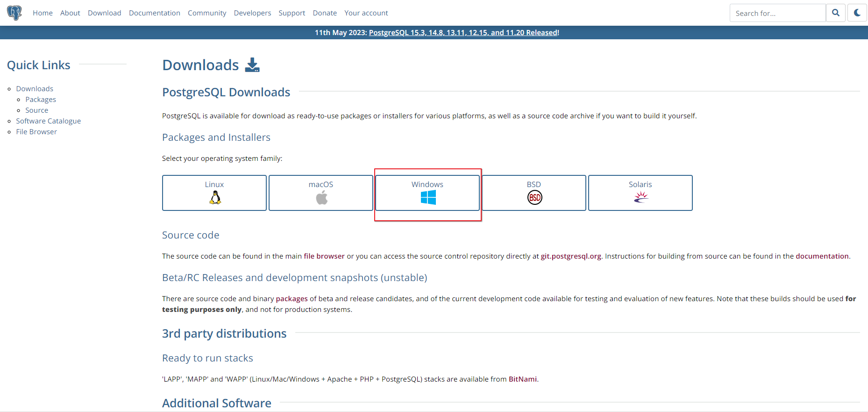The width and height of the screenshot is (868, 412).
Task: Click the Beta/RC Releases heading
Action: pyautogui.click(x=295, y=278)
